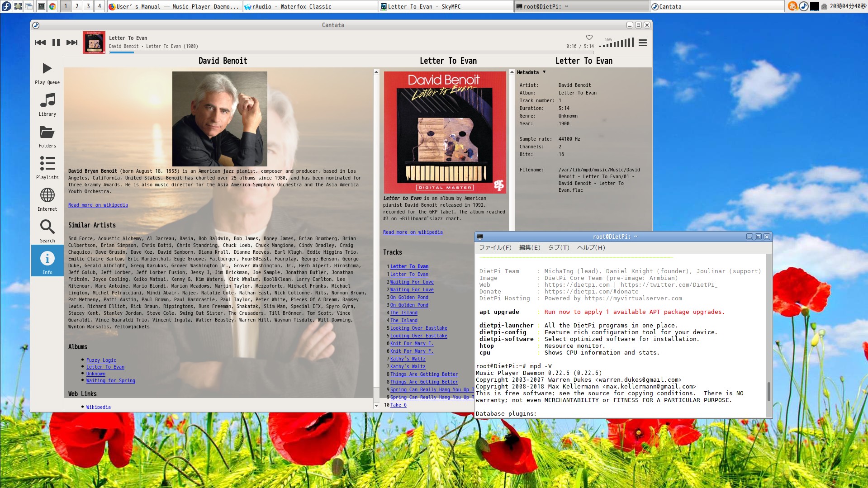The image size is (868, 488).
Task: Open the Library section
Action: tap(47, 105)
